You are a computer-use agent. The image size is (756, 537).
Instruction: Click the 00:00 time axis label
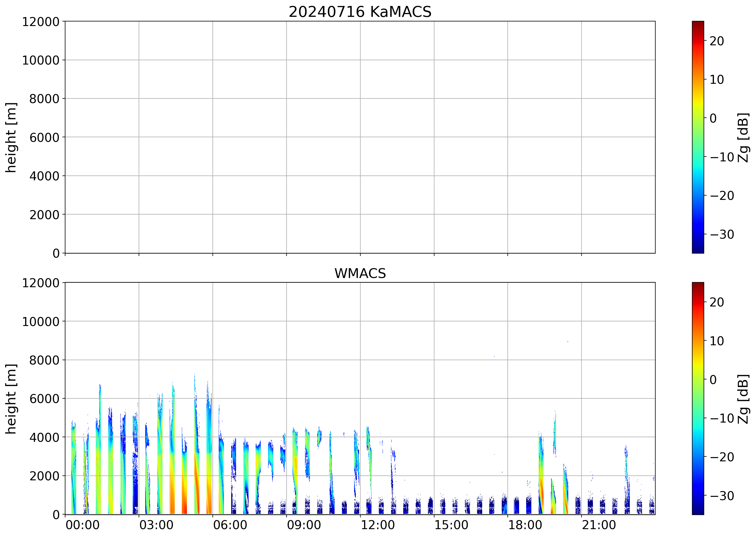click(x=82, y=525)
